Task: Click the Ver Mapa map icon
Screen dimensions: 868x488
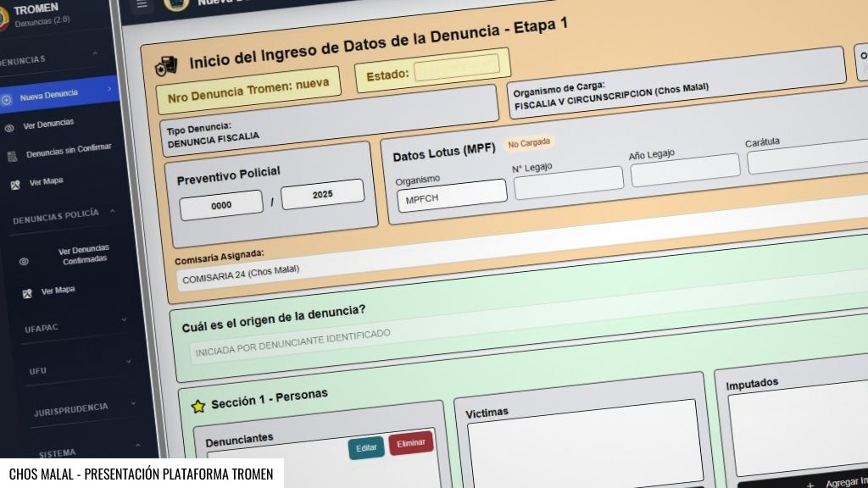Action: tap(14, 184)
